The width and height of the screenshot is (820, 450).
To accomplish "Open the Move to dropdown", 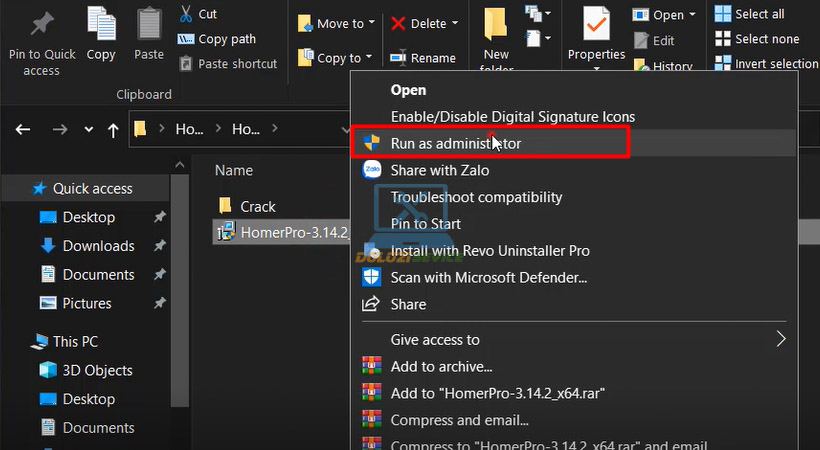I will [x=337, y=23].
